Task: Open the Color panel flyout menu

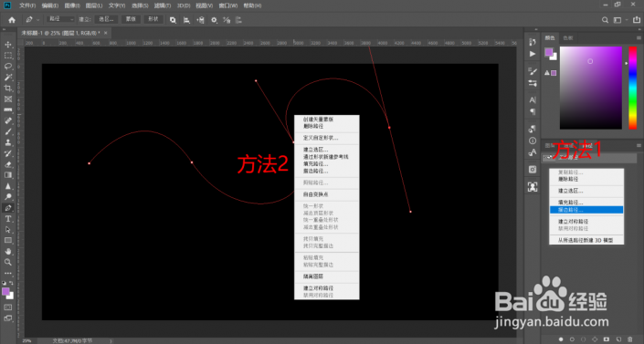Action: [639, 37]
